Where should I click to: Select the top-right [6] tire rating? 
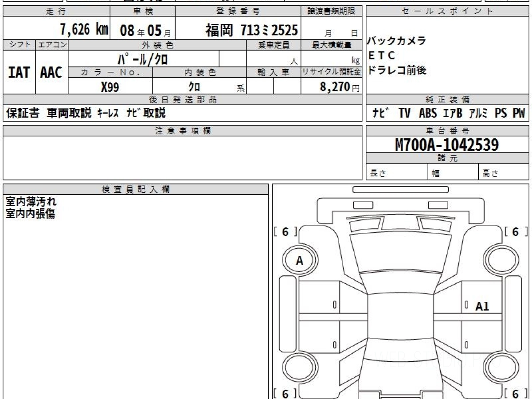coord(515,232)
